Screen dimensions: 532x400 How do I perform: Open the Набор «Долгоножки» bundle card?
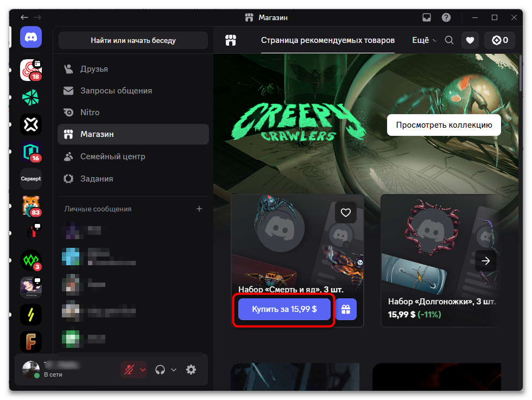coord(440,260)
